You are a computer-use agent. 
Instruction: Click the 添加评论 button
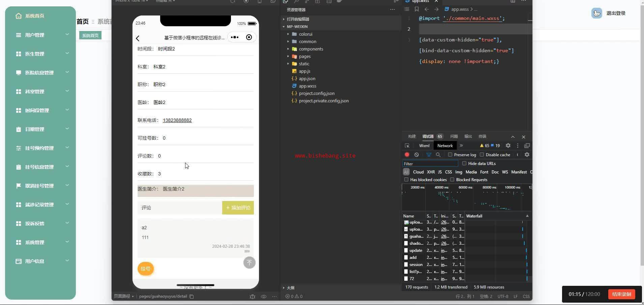[x=238, y=208]
